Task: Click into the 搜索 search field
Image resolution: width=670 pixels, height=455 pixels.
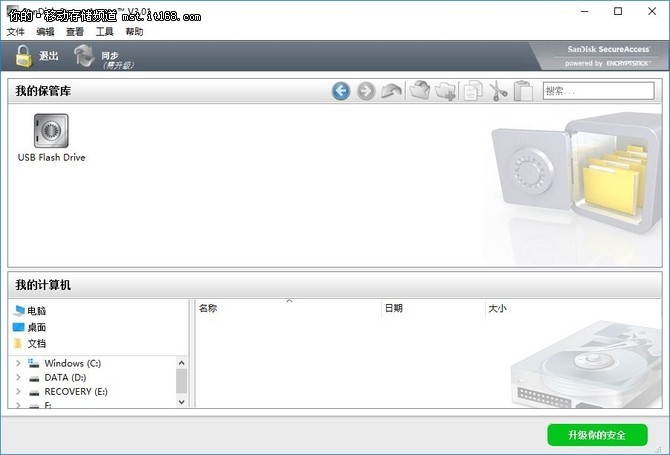Action: click(598, 91)
